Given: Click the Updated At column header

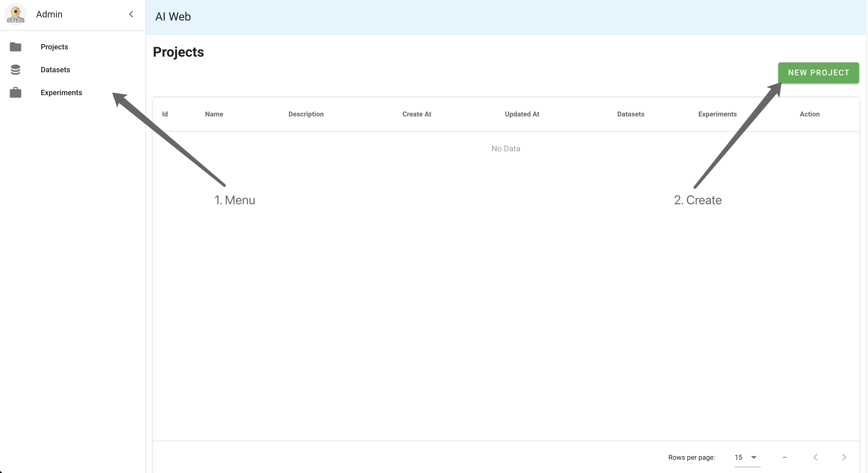Looking at the screenshot, I should click(522, 114).
